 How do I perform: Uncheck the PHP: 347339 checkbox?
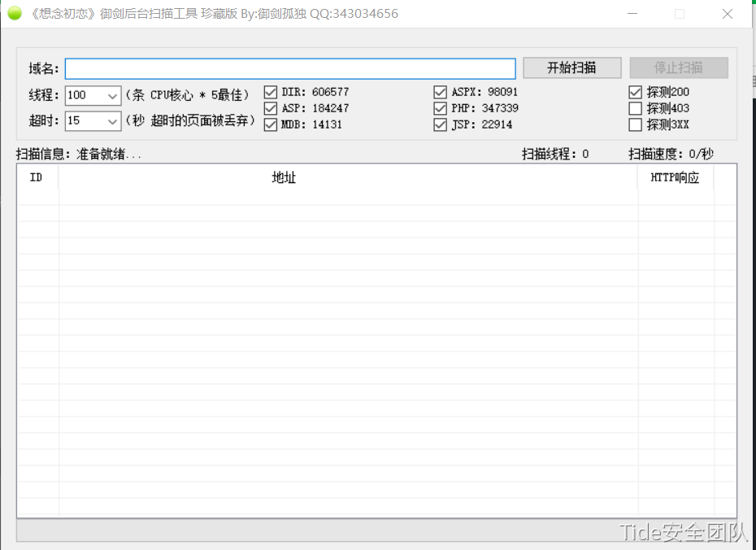tap(440, 108)
